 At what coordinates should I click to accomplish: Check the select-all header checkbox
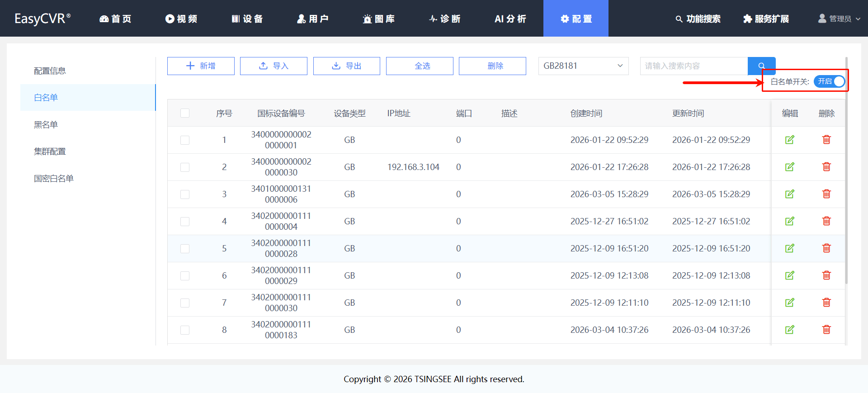[x=185, y=113]
